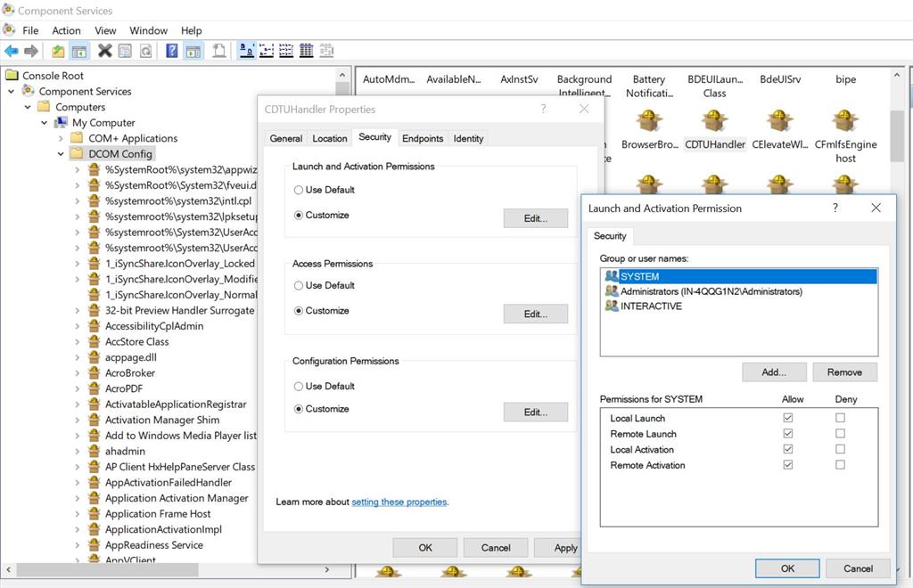Open the View menu
The image size is (913, 588).
point(105,30)
